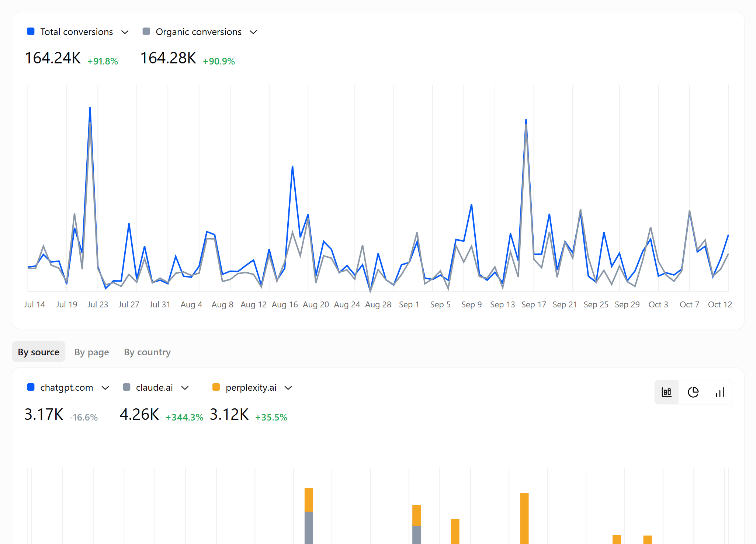Click blue Total conversions color swatch
The height and width of the screenshot is (544, 756).
(x=31, y=31)
